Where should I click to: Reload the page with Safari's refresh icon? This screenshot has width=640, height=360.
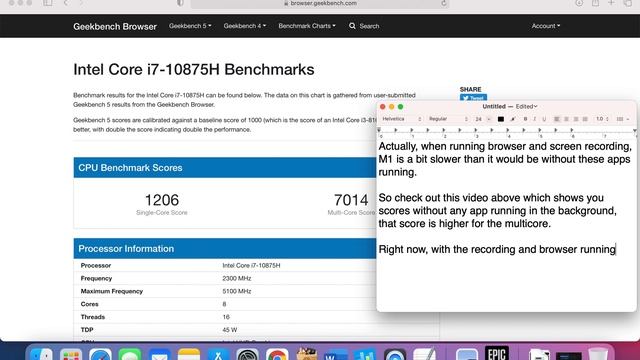(444, 3)
